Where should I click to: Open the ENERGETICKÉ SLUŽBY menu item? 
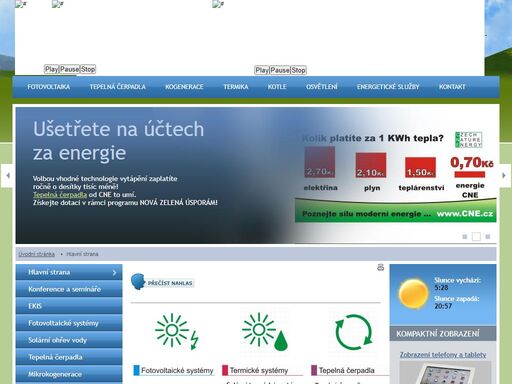pos(388,87)
